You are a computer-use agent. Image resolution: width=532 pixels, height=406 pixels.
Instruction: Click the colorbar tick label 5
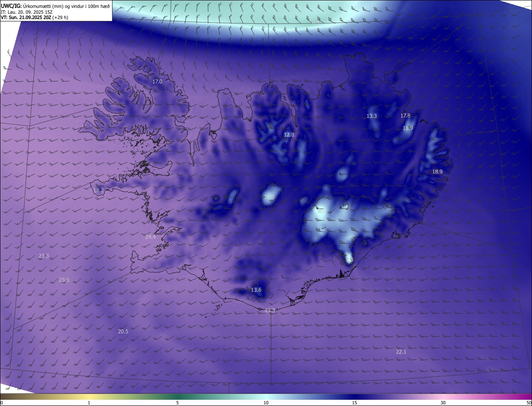pos(177,403)
